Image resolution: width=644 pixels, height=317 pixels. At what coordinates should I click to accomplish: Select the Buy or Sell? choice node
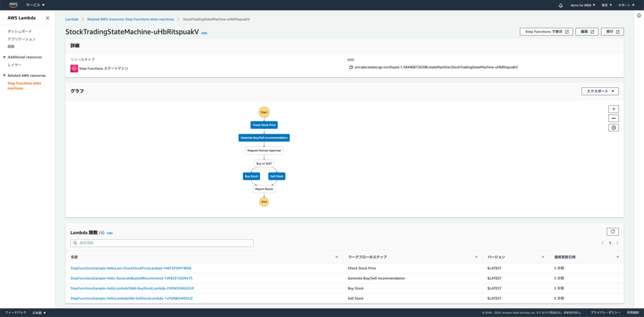click(x=264, y=163)
